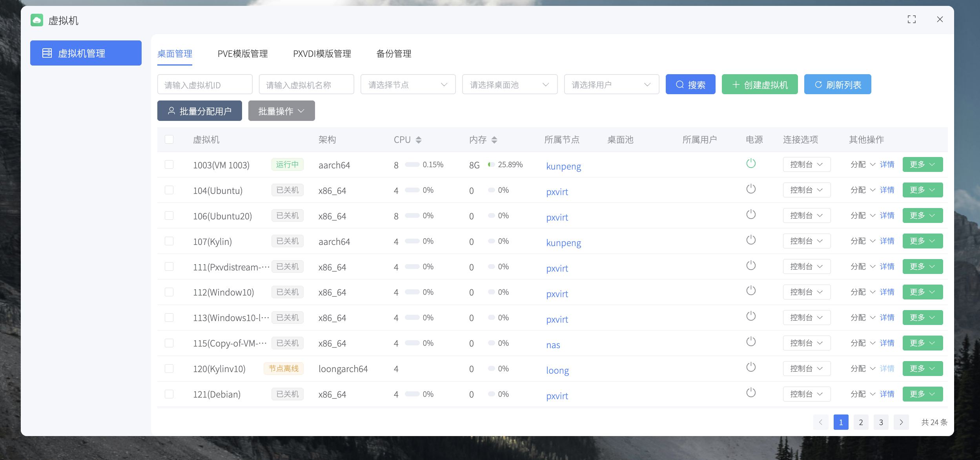Click memory usage bar for 1003(VM 1003)
This screenshot has width=980, height=460.
pos(492,164)
